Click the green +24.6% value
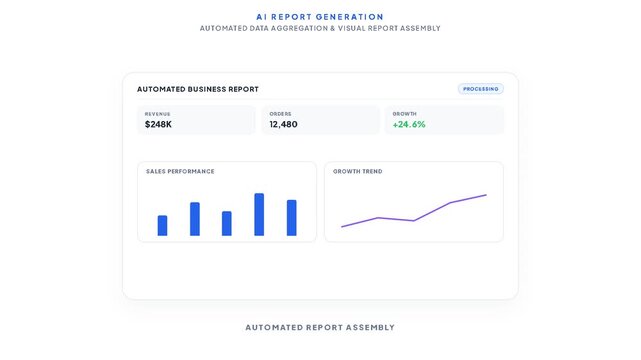The width and height of the screenshot is (641, 360). pos(409,124)
